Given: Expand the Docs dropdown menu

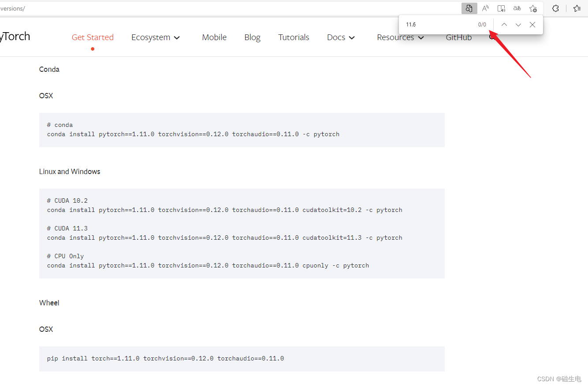Looking at the screenshot, I should [341, 37].
